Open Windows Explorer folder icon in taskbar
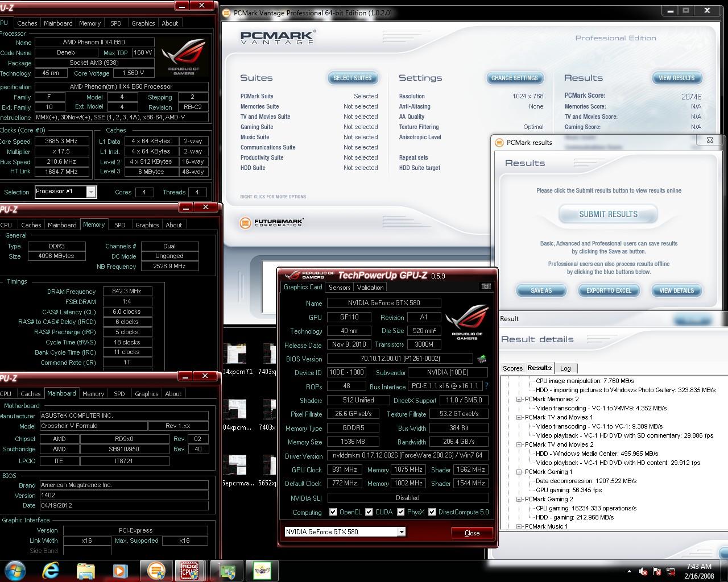Viewport: 728px width, 582px height. click(x=86, y=571)
